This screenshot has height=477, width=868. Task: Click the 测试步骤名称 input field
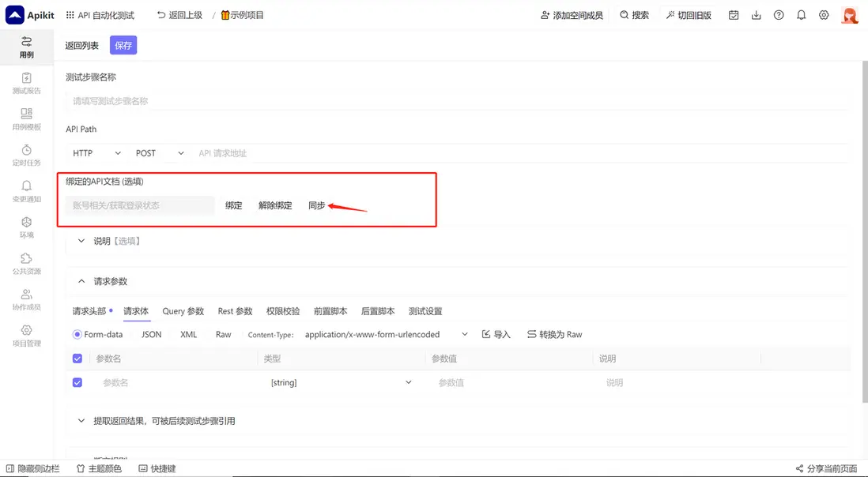pyautogui.click(x=456, y=101)
